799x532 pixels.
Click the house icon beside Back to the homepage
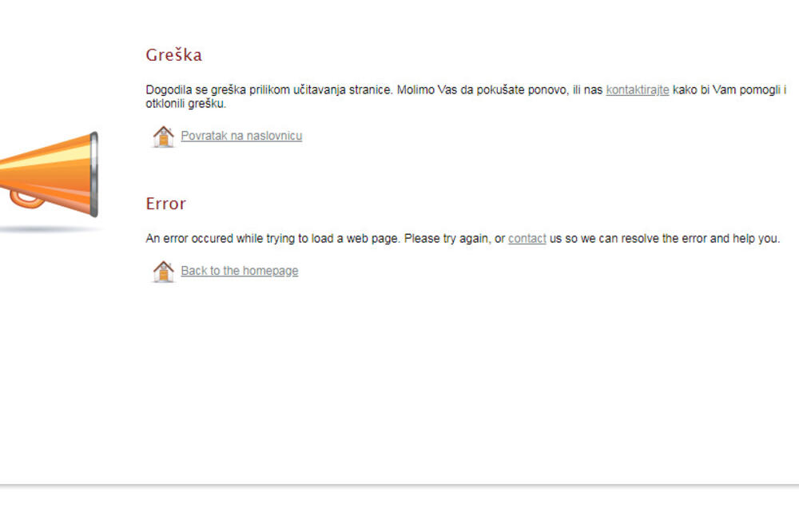(x=163, y=272)
